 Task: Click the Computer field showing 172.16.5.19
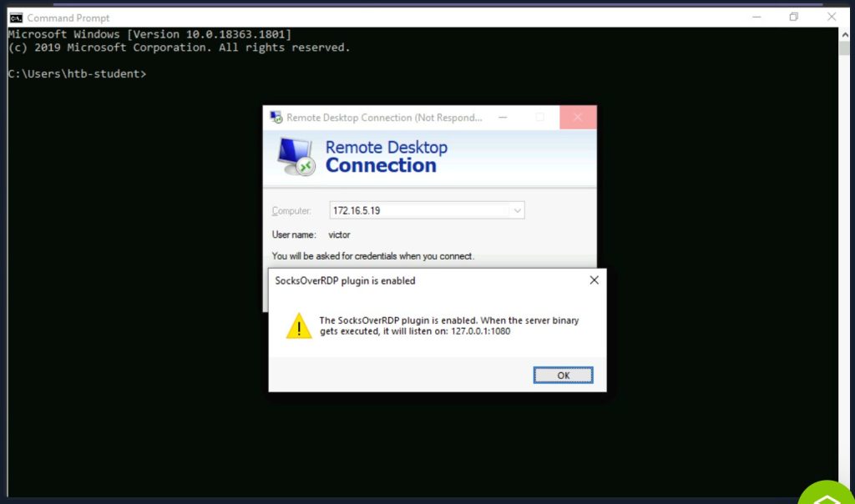[x=427, y=210]
